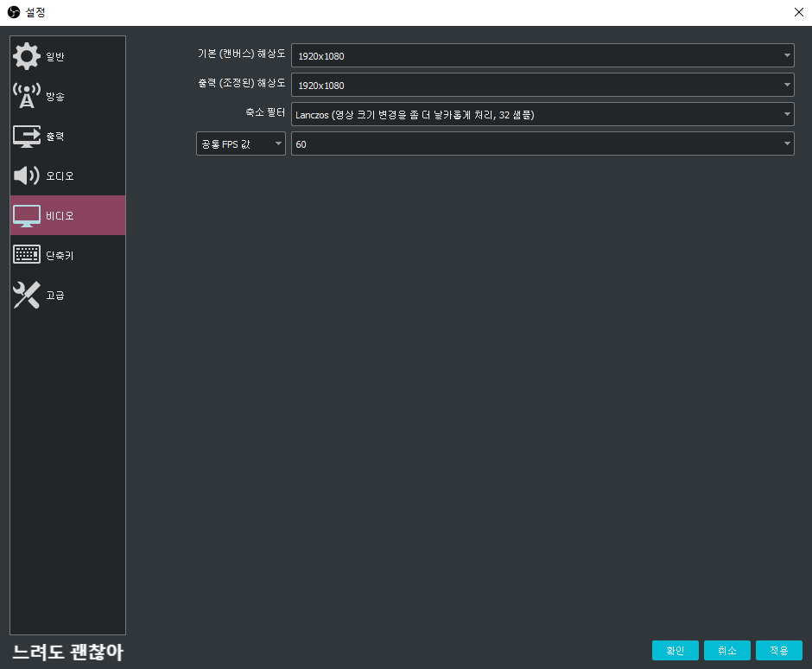Click the base canvas resolution 1920x1080 field
This screenshot has width=812, height=669.
[x=542, y=55]
